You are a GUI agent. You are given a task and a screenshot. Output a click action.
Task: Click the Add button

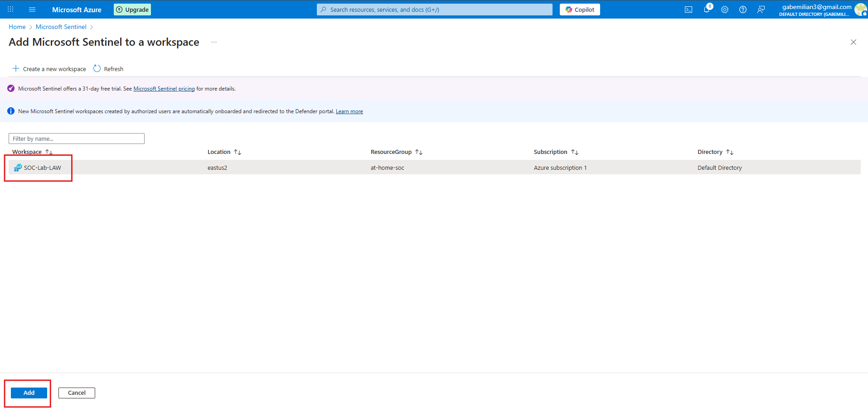[x=29, y=393]
